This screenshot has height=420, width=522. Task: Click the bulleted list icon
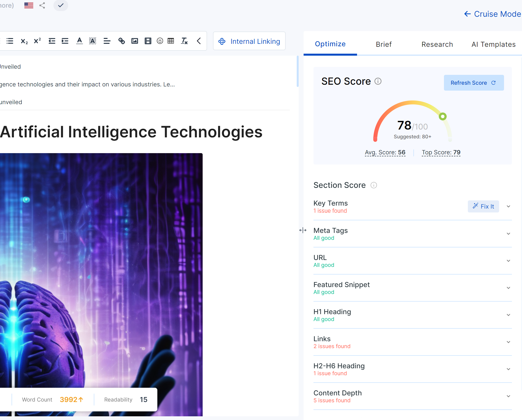(10, 41)
